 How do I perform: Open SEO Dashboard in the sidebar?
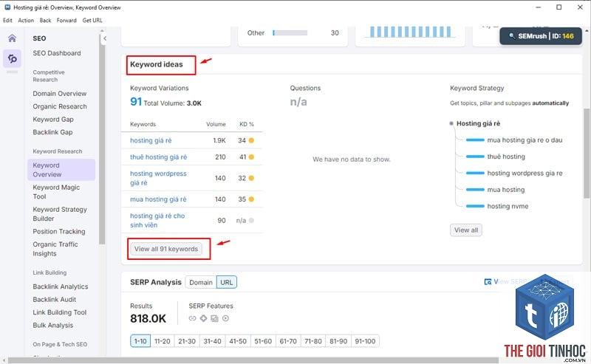tap(57, 53)
